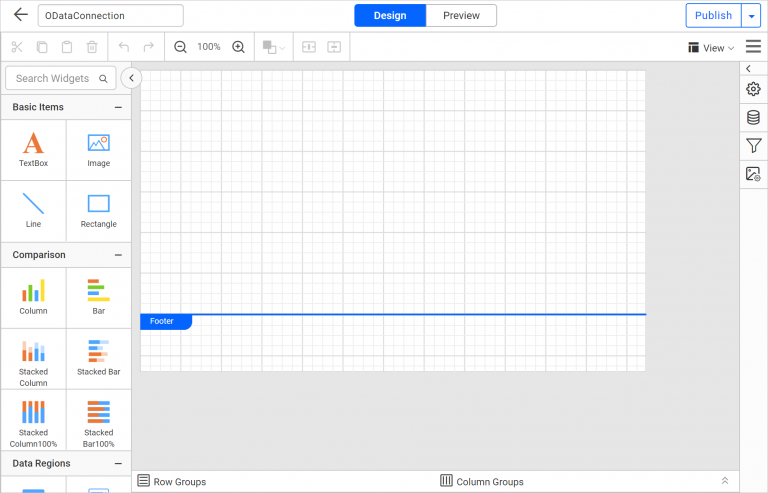Zoom in with the plus magnifier

239,47
